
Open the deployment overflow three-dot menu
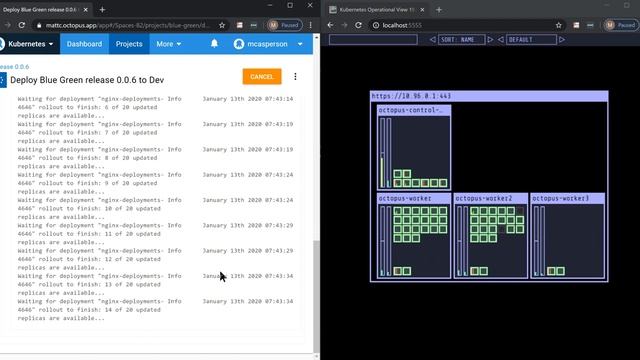coord(295,77)
